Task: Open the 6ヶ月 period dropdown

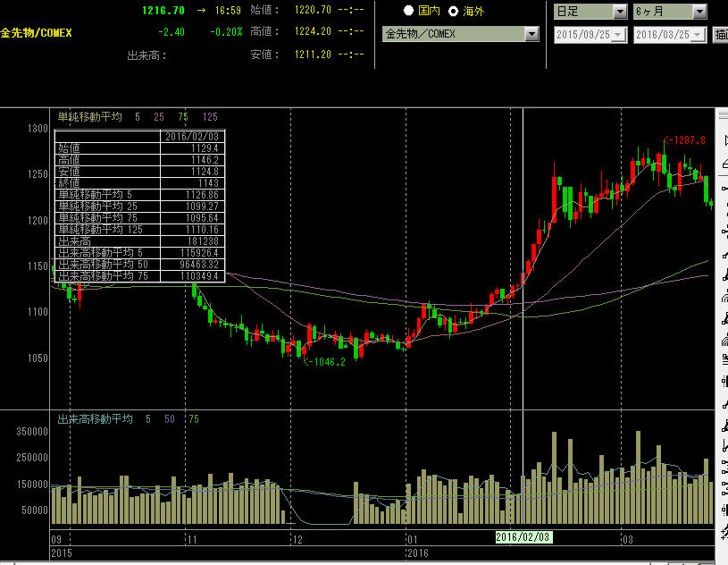Action: pyautogui.click(x=699, y=12)
